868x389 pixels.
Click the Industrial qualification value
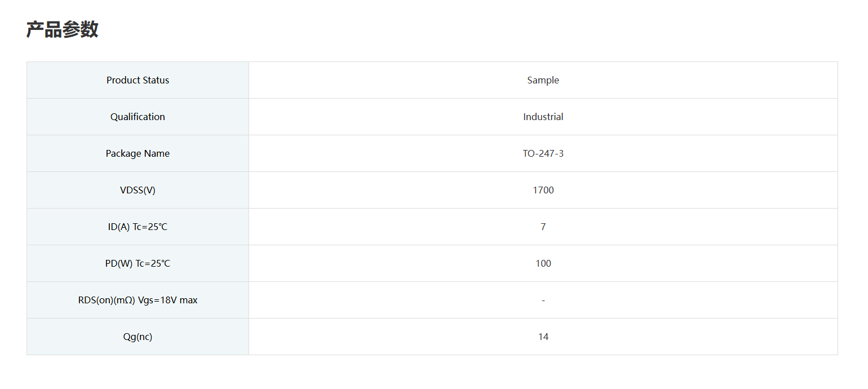(543, 117)
